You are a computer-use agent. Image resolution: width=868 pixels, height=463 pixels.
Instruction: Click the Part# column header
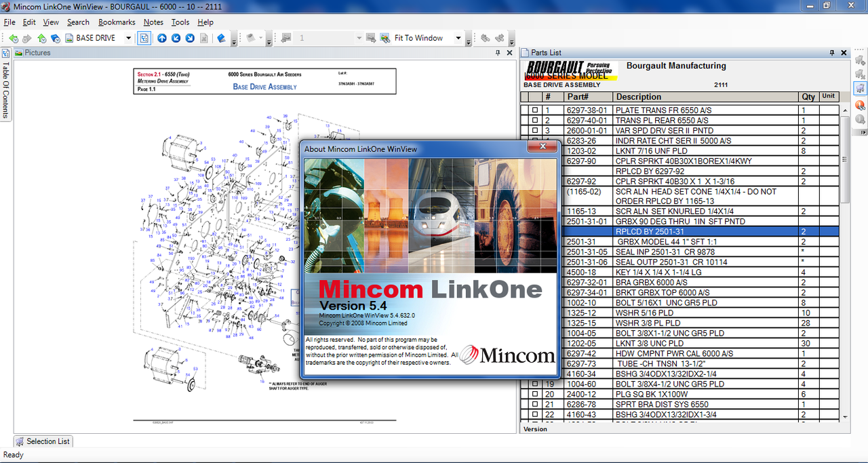click(x=588, y=97)
